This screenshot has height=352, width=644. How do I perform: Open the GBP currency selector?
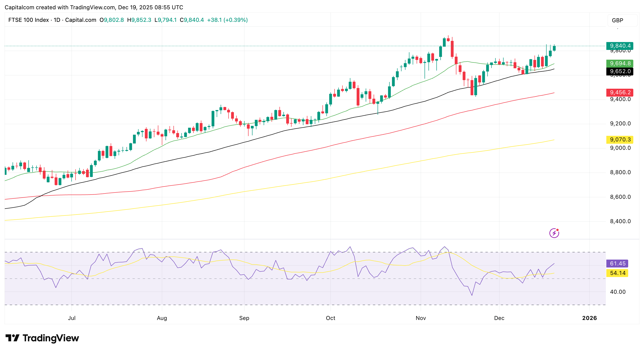pyautogui.click(x=622, y=20)
